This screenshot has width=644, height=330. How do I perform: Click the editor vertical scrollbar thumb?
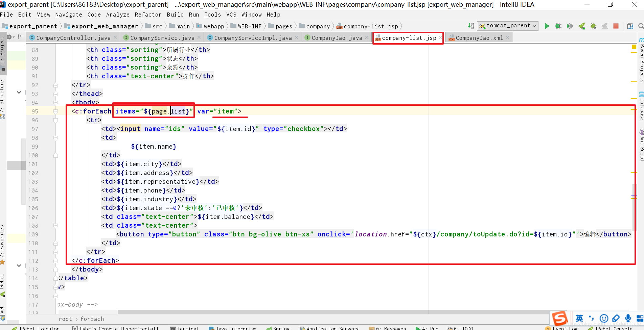(x=634, y=207)
